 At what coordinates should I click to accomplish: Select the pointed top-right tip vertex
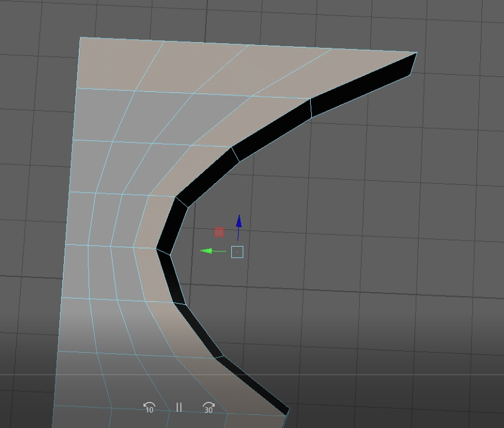tap(417, 53)
